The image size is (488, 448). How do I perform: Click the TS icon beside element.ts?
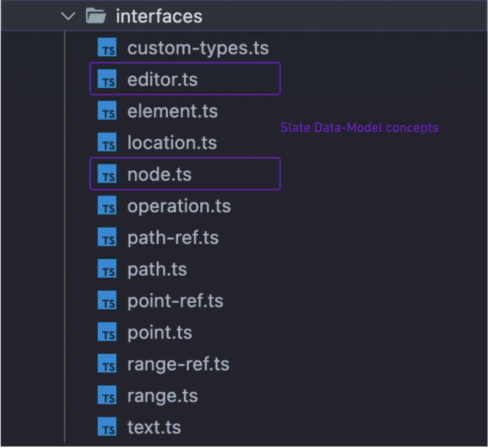pyautogui.click(x=107, y=112)
